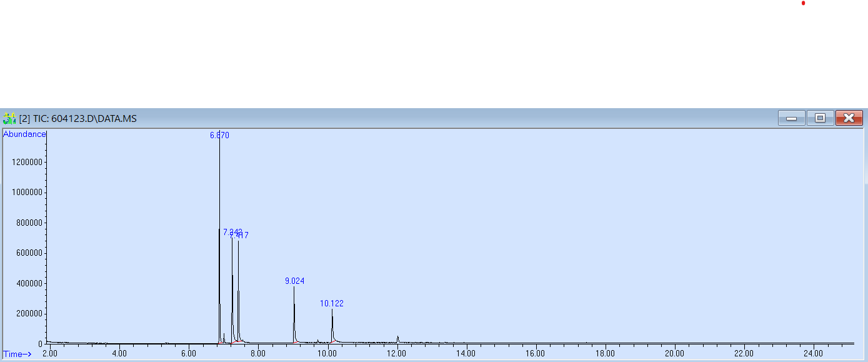Screen dimensions: 868x362
Task: Click the Abundance axis label
Action: coord(24,134)
